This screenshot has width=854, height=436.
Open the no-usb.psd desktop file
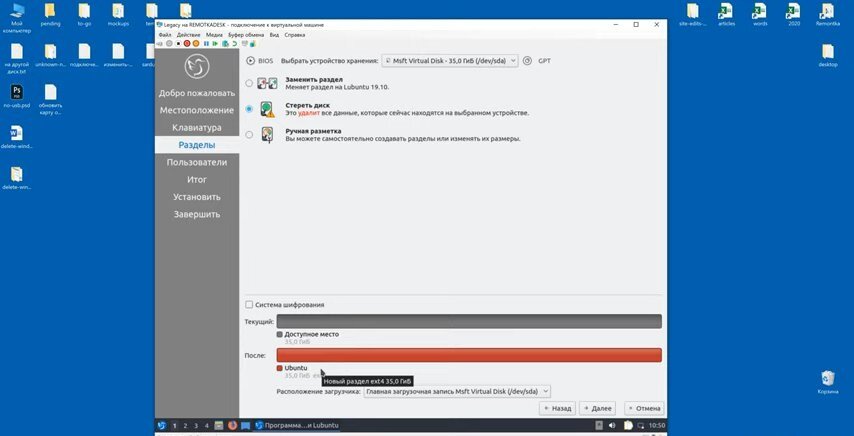17,96
